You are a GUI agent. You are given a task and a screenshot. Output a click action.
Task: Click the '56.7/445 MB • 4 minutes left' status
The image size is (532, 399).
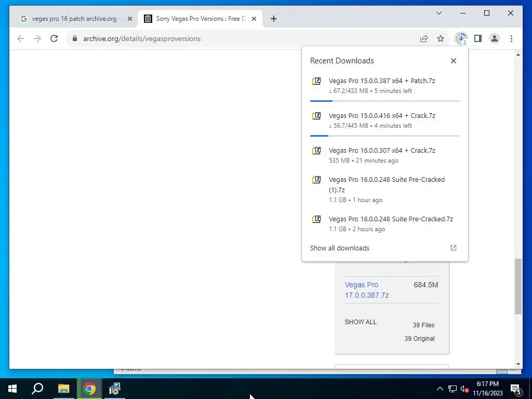[370, 126]
